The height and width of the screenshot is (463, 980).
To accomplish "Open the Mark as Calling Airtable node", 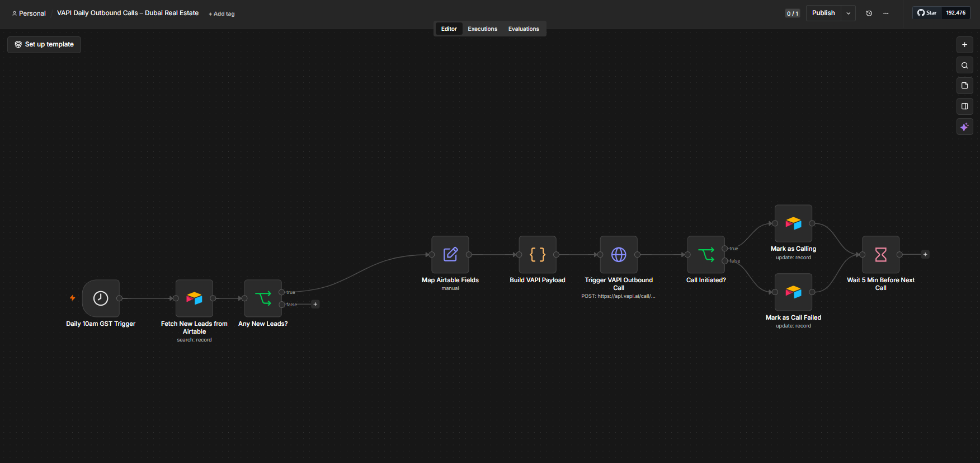I will point(793,223).
